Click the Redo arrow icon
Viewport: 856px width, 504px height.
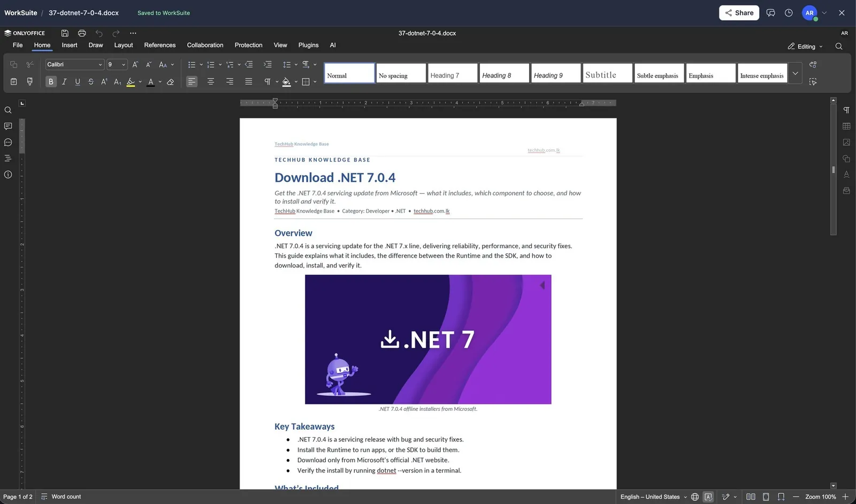tap(116, 33)
